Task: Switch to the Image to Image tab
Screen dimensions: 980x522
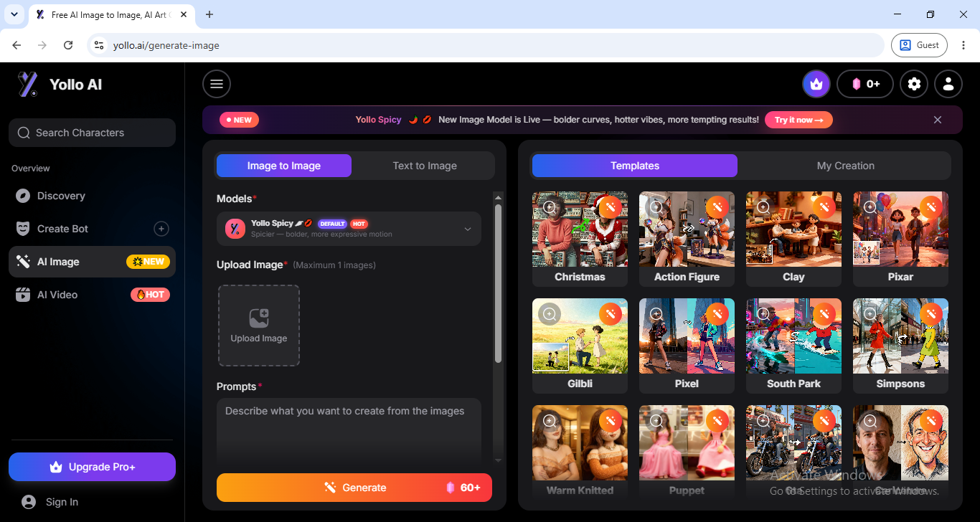Action: pos(284,166)
